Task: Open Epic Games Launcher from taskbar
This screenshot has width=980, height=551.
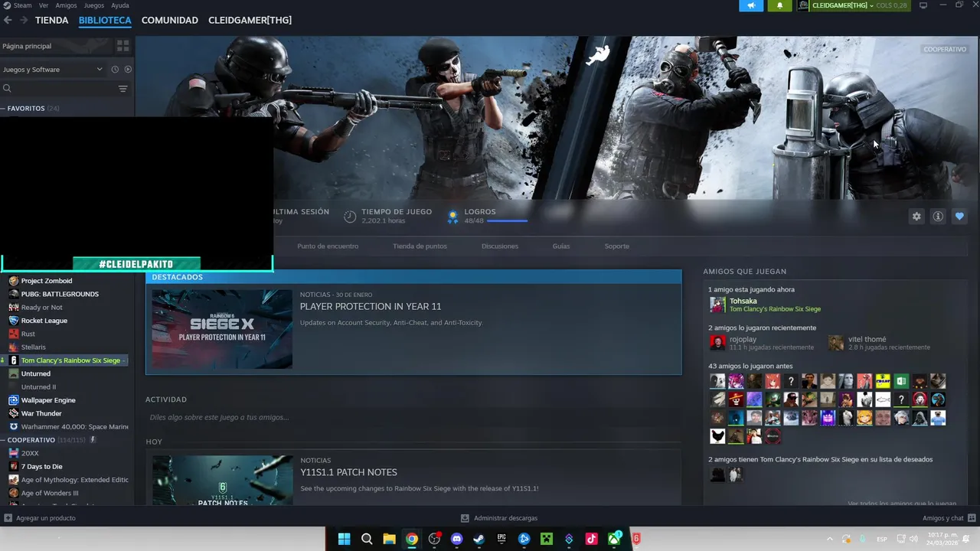Action: pos(501,539)
